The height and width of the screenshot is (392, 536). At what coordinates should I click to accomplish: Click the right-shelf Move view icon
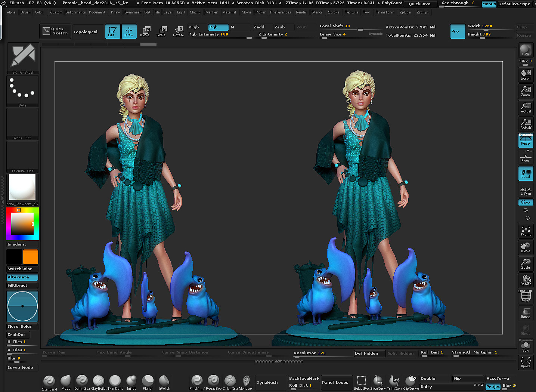(x=526, y=247)
